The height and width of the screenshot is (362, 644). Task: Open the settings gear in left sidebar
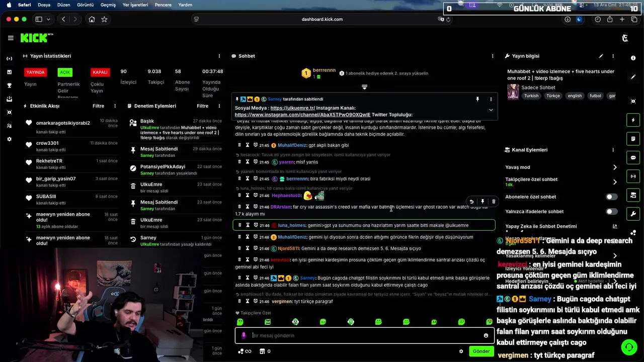click(x=9, y=139)
